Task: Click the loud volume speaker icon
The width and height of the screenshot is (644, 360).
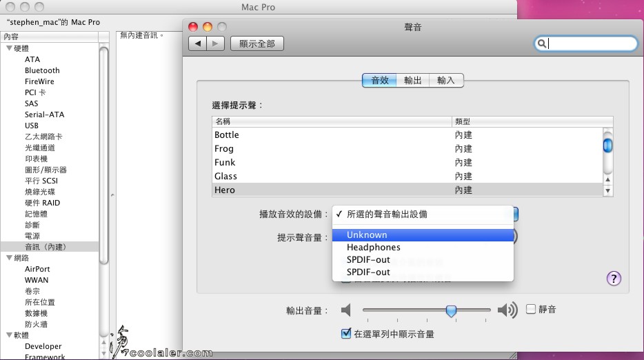Action: click(507, 310)
